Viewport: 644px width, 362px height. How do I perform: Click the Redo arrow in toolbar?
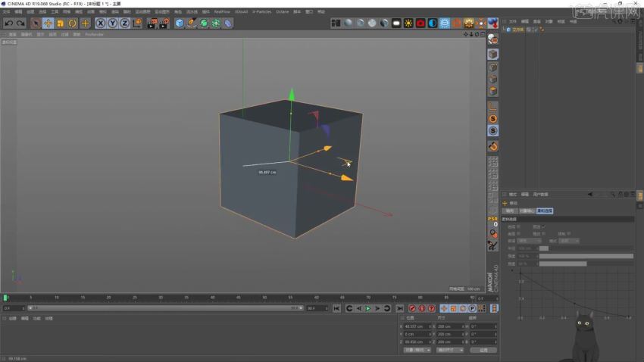(x=20, y=23)
